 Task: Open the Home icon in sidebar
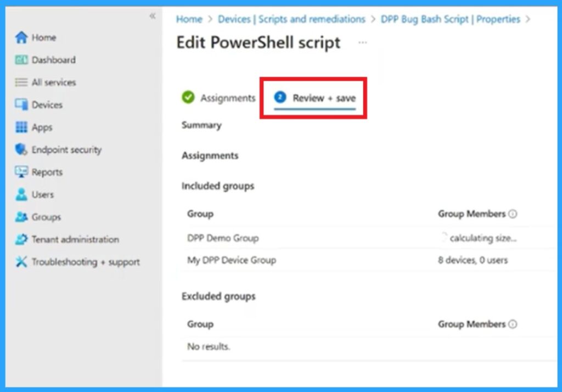[23, 37]
